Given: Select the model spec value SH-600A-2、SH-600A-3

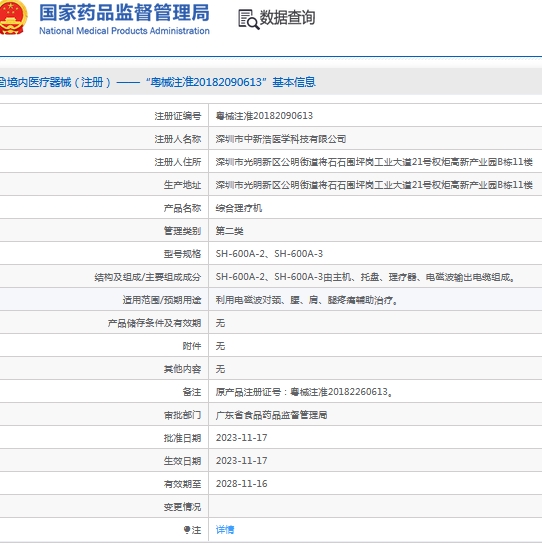Looking at the screenshot, I should tap(269, 254).
